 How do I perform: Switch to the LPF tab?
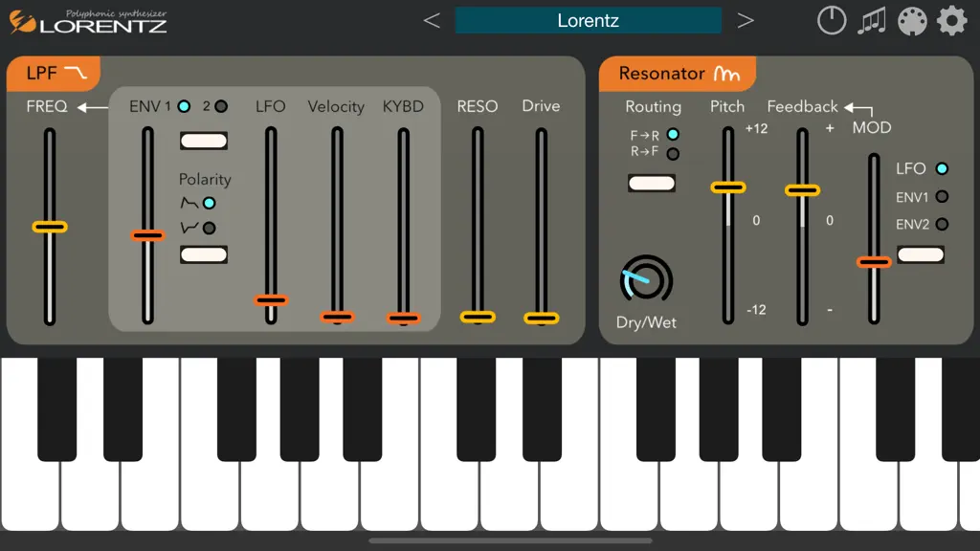54,73
